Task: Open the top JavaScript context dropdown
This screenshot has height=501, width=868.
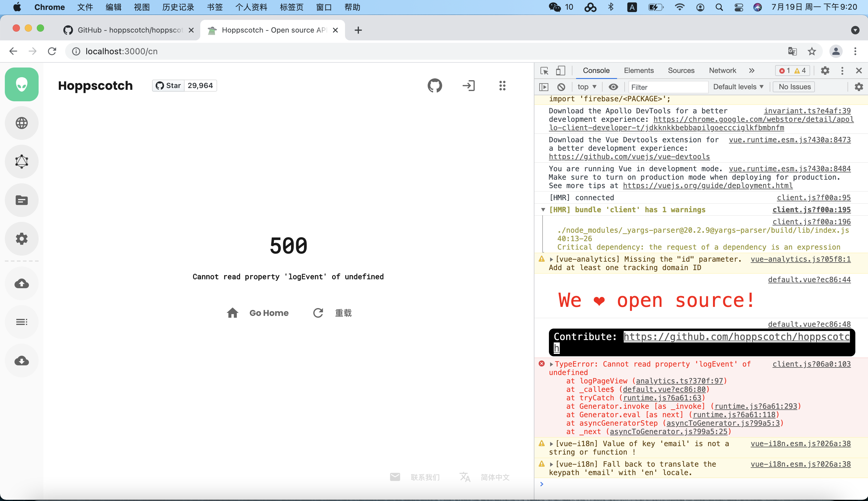Action: [587, 87]
